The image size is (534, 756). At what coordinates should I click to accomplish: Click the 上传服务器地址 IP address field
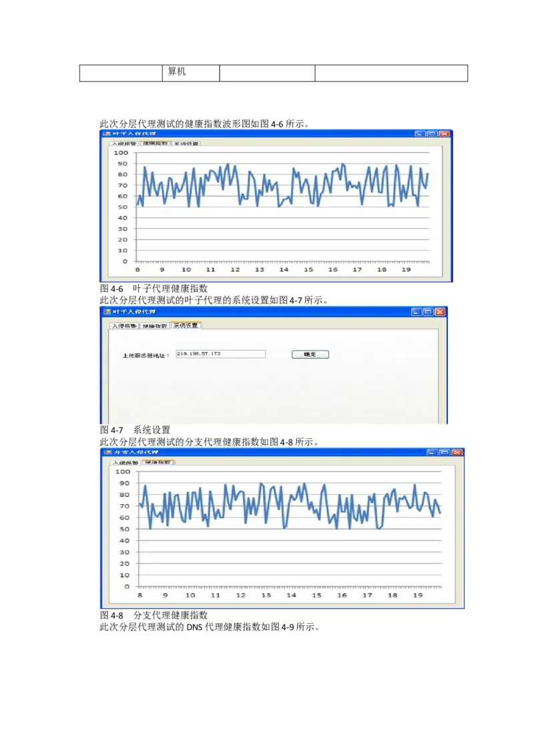coord(220,354)
